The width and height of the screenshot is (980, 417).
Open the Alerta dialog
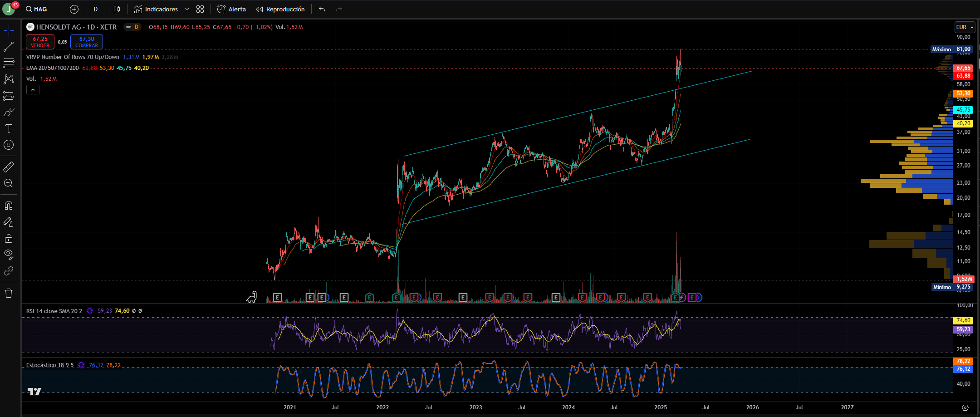231,9
